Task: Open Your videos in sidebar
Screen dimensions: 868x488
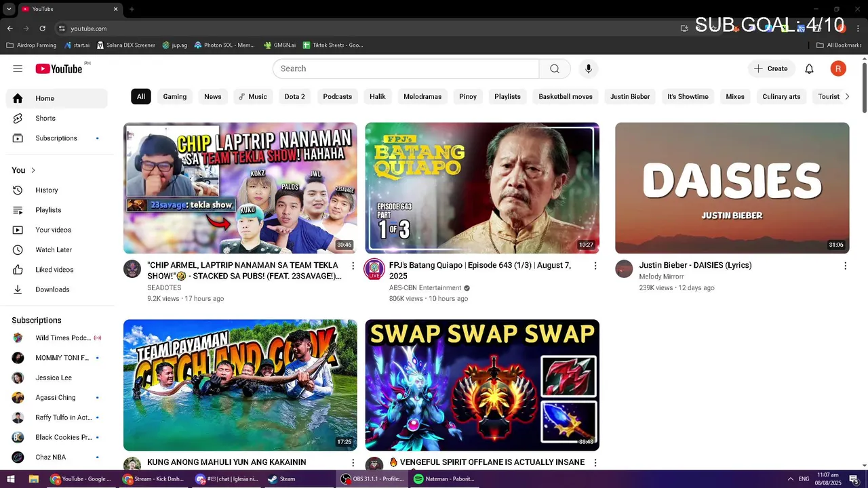Action: click(x=57, y=230)
